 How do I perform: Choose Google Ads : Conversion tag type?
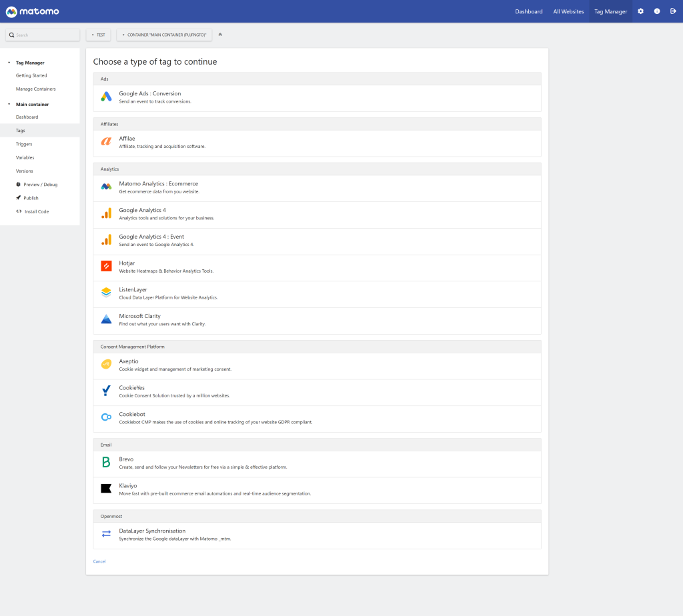(x=317, y=98)
